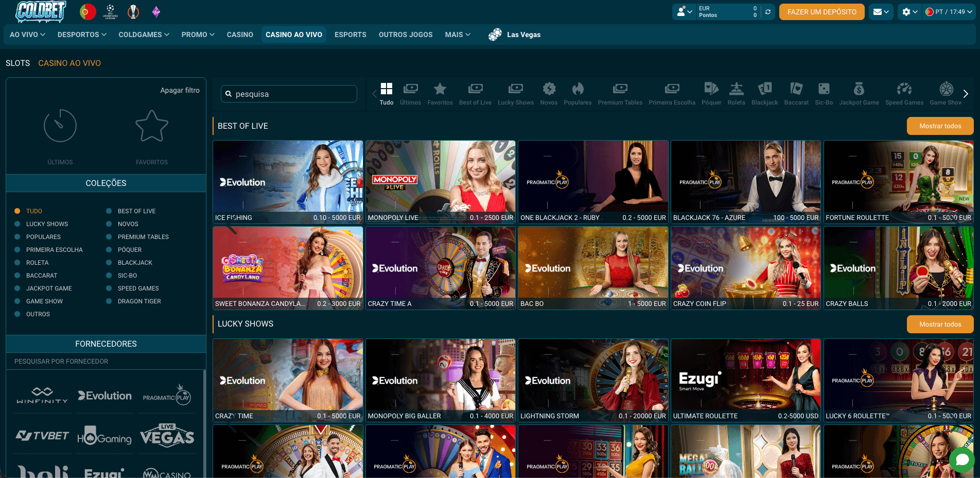
Task: Go to the CASINO menu item
Action: pyautogui.click(x=240, y=35)
